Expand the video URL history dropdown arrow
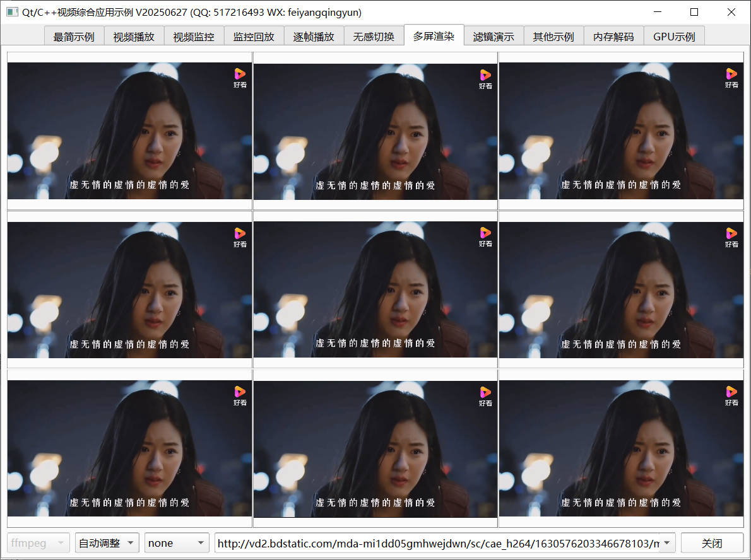This screenshot has height=560, width=751. click(x=667, y=543)
